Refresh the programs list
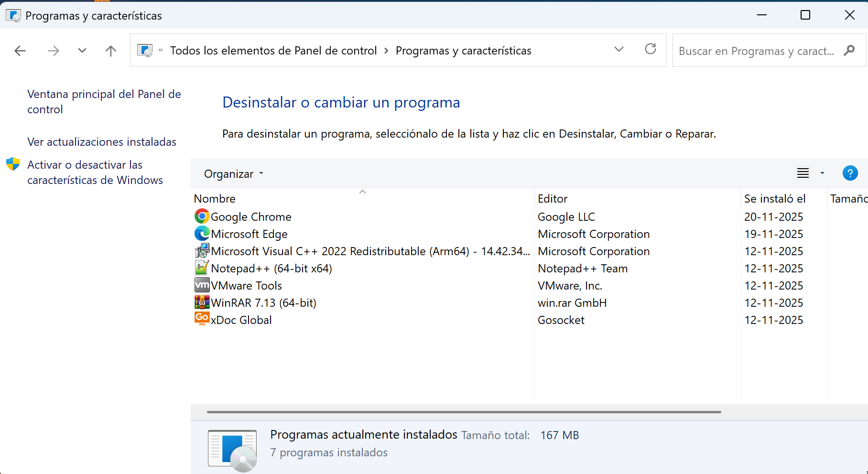The image size is (868, 474). point(651,49)
